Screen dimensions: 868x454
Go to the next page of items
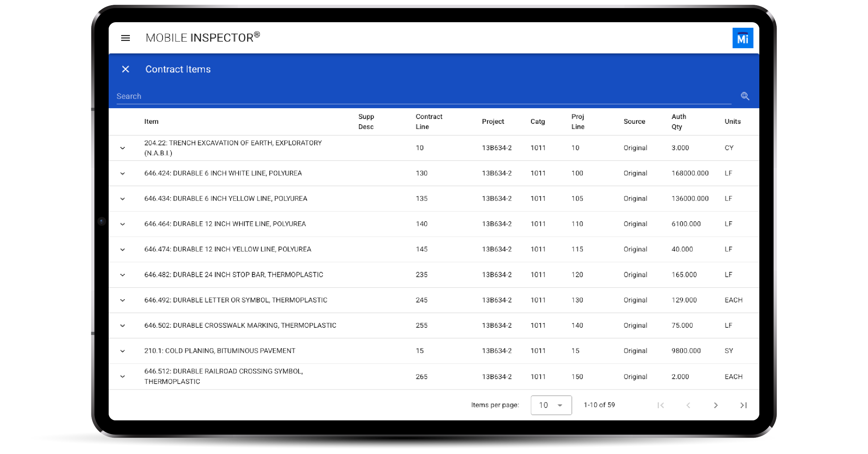[716, 405]
